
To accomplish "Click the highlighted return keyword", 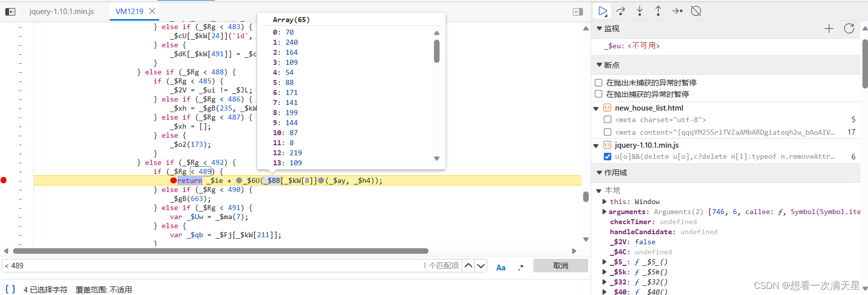I will click(x=190, y=181).
